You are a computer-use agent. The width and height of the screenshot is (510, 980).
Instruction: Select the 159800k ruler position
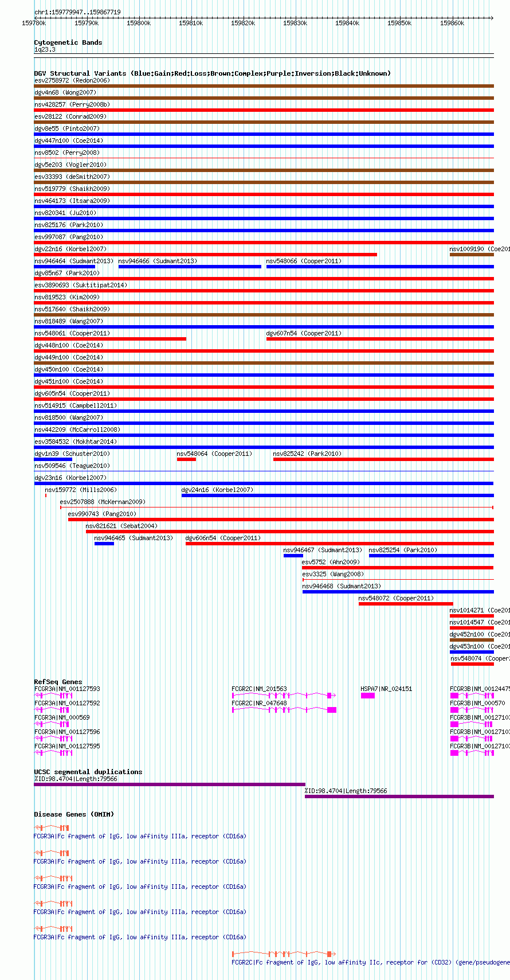[139, 23]
